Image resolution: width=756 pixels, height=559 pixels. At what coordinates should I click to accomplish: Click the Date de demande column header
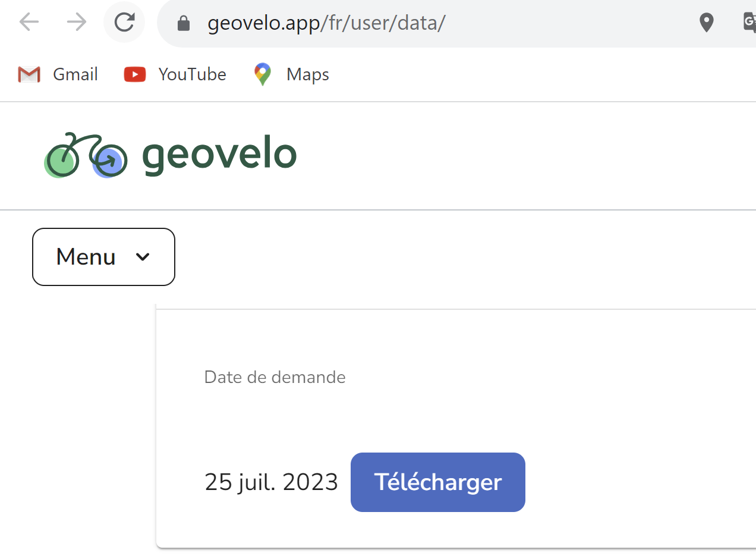pos(275,376)
